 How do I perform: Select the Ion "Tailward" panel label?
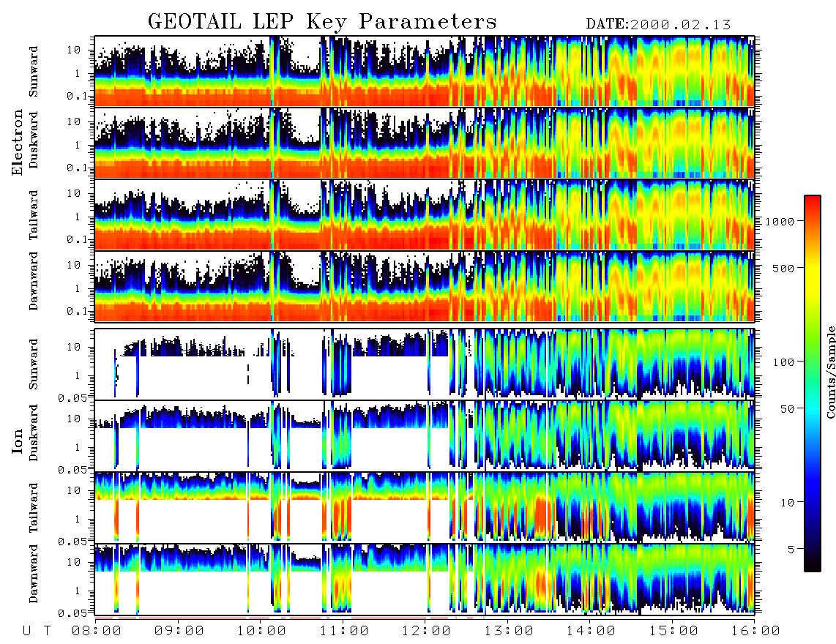tap(34, 508)
